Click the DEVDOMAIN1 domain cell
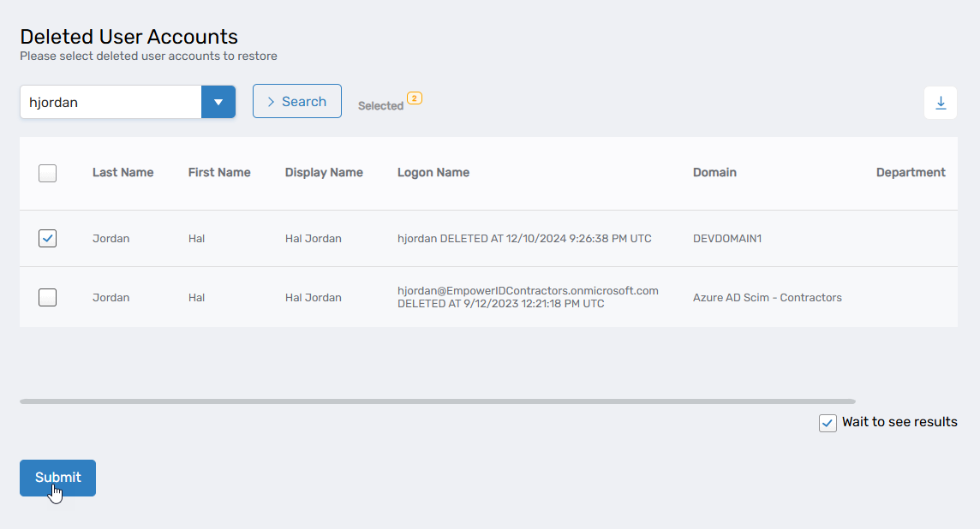980x529 pixels. click(x=726, y=239)
